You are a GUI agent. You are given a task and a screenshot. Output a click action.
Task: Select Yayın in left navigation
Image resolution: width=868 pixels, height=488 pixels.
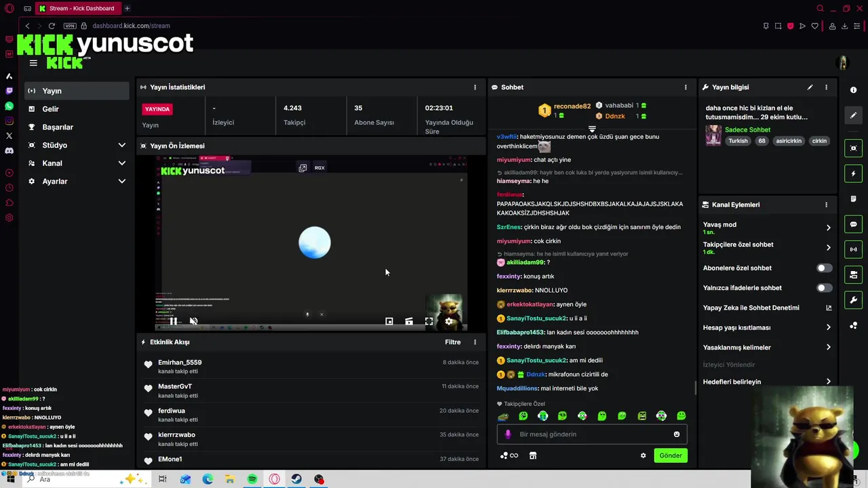tap(77, 91)
